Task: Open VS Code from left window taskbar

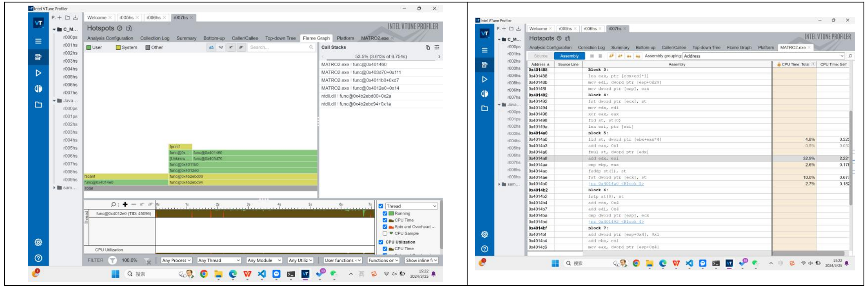Action: (x=262, y=274)
